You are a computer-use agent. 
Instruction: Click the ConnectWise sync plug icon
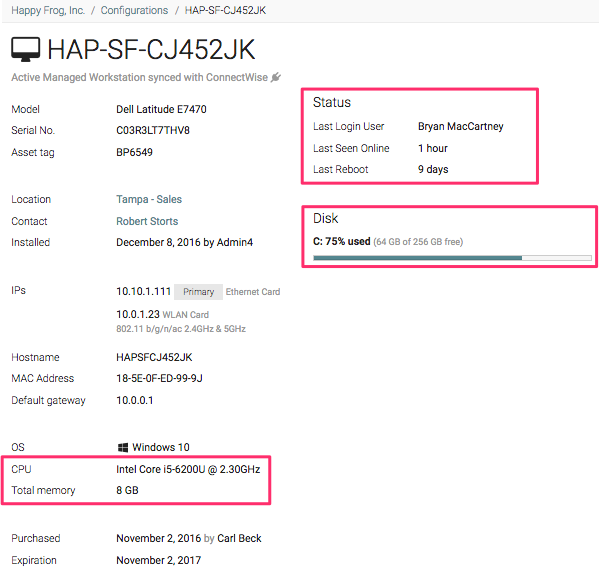pos(275,78)
